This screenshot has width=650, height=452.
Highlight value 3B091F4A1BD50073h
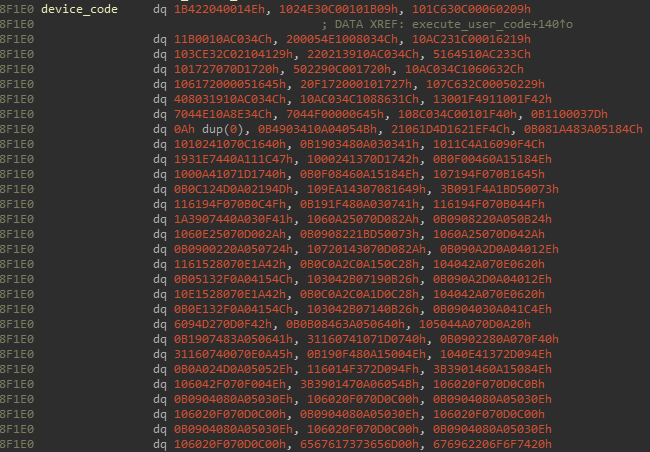500,189
